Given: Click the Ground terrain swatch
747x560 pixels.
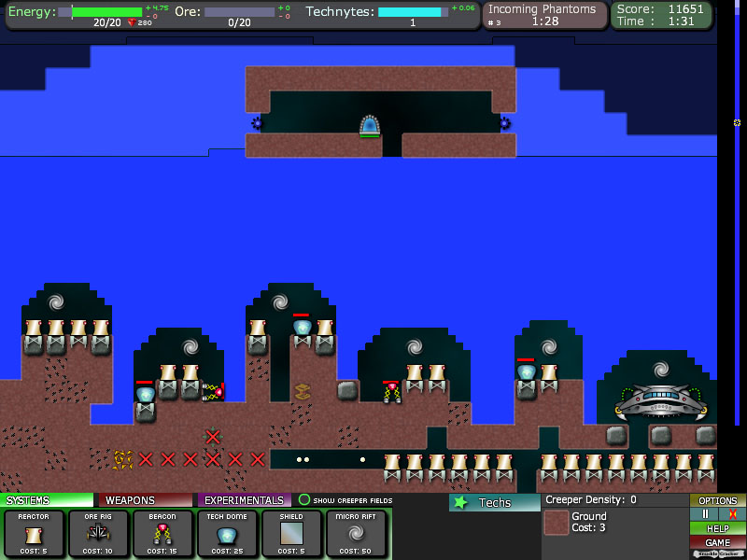Looking at the screenshot, I should coord(556,523).
